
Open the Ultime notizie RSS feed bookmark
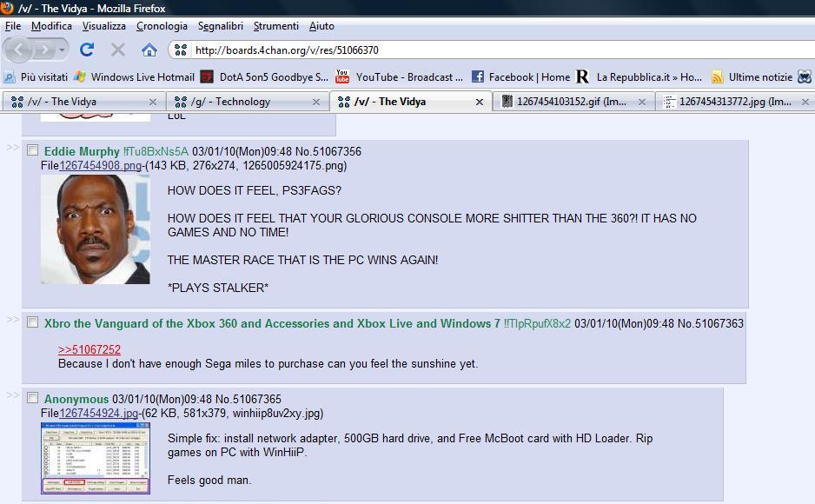[x=752, y=76]
